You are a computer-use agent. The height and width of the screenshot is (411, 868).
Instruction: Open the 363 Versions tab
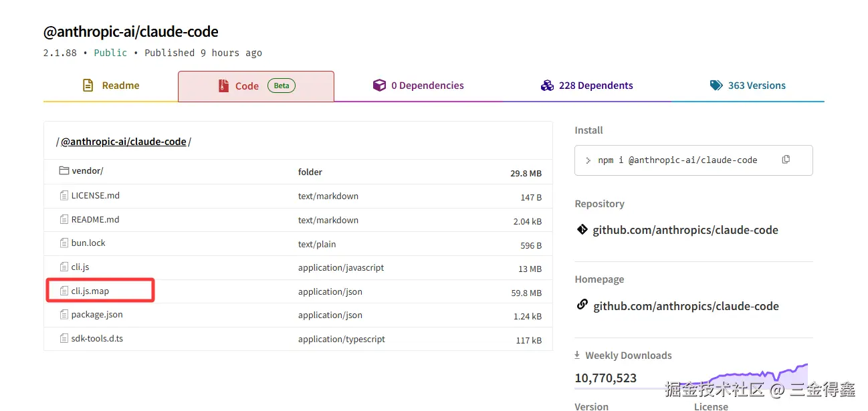click(x=747, y=86)
